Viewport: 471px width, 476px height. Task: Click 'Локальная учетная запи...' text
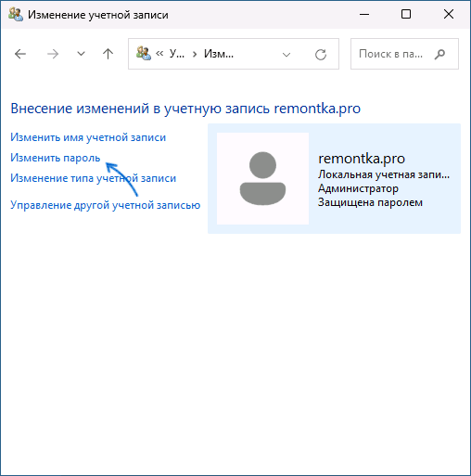pyautogui.click(x=384, y=174)
